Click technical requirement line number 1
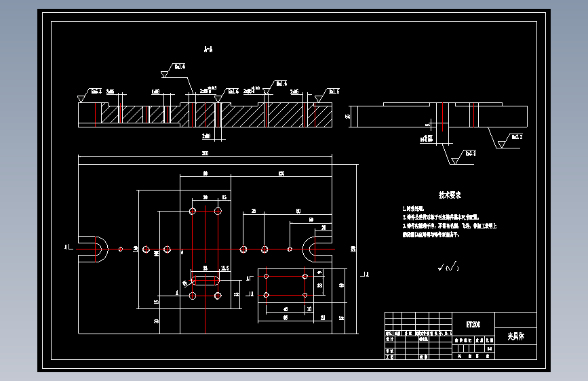The width and height of the screenshot is (588, 381). point(413,209)
